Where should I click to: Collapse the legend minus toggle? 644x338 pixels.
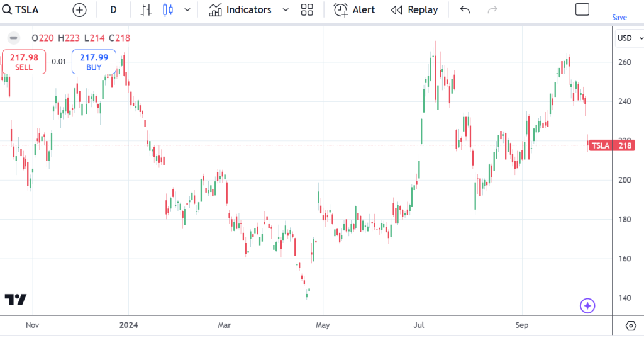14,38
